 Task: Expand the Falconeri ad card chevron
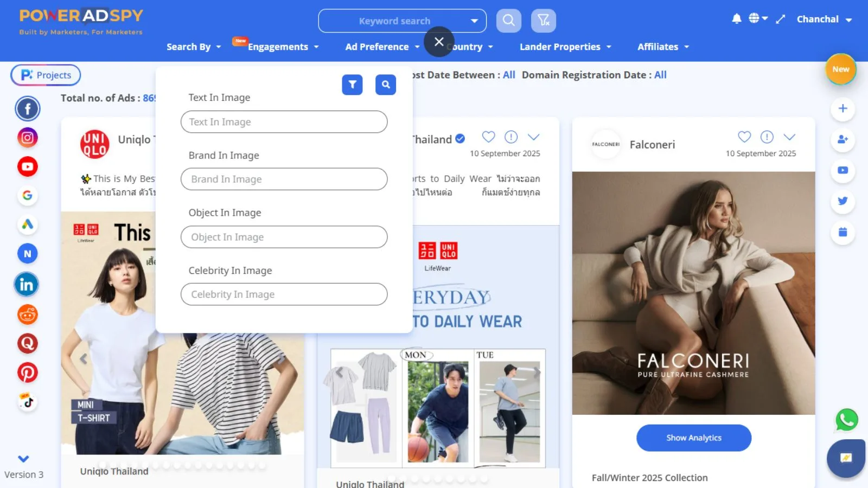pos(789,137)
